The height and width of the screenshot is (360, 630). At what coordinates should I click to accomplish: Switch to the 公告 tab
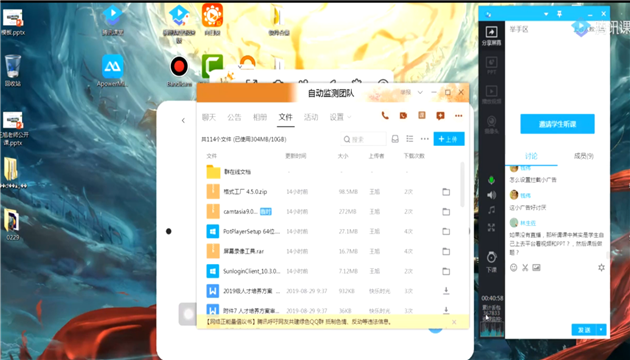(234, 117)
